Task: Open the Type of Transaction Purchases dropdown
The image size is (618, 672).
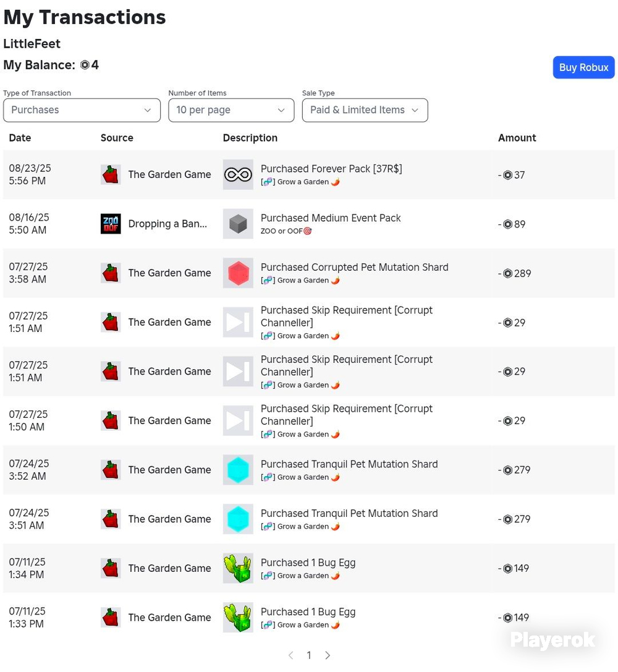Action: (x=82, y=110)
